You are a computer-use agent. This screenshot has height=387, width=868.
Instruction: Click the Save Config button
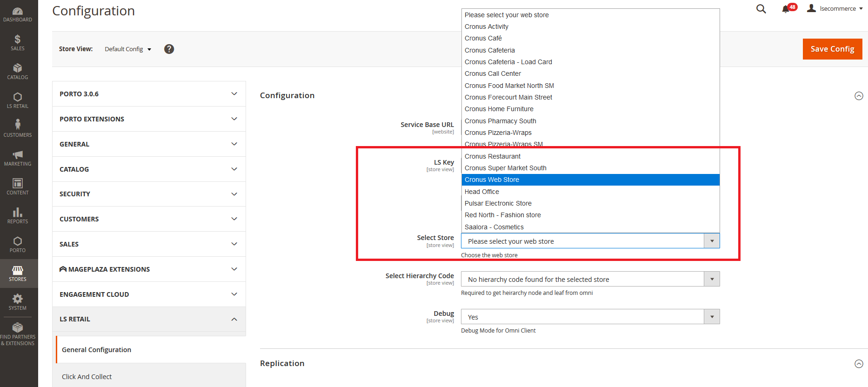[832, 49]
